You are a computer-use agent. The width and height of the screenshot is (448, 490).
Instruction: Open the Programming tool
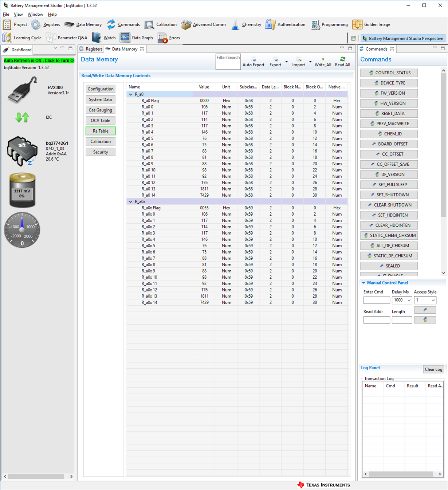[315, 24]
